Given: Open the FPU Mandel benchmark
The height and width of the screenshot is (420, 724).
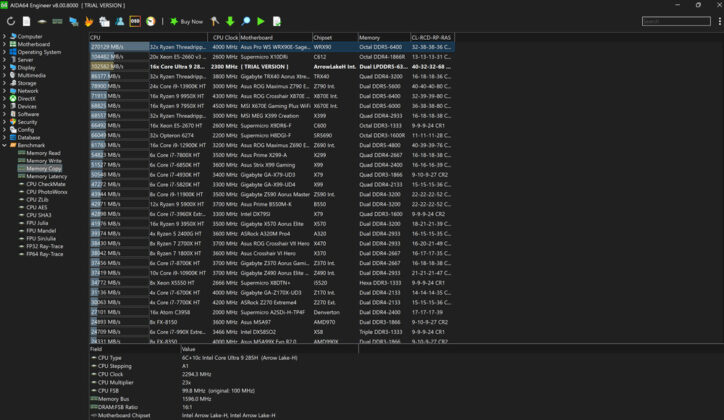Looking at the screenshot, I should click(x=37, y=231).
